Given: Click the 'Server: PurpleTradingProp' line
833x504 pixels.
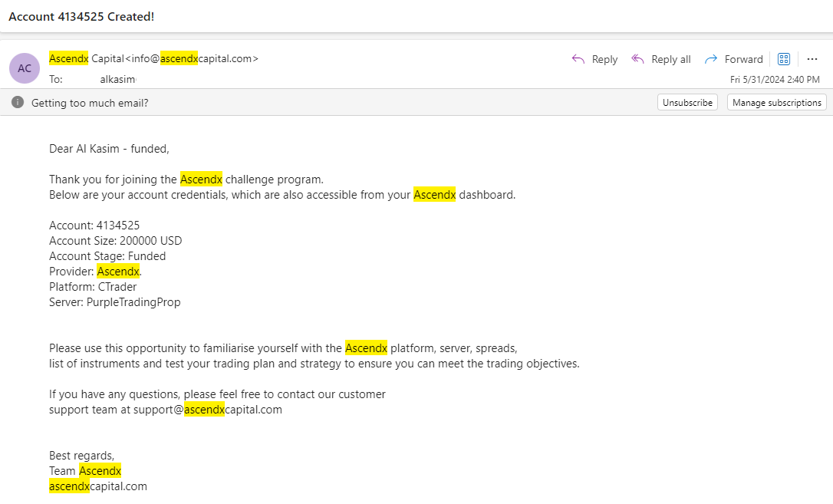Looking at the screenshot, I should coord(115,302).
